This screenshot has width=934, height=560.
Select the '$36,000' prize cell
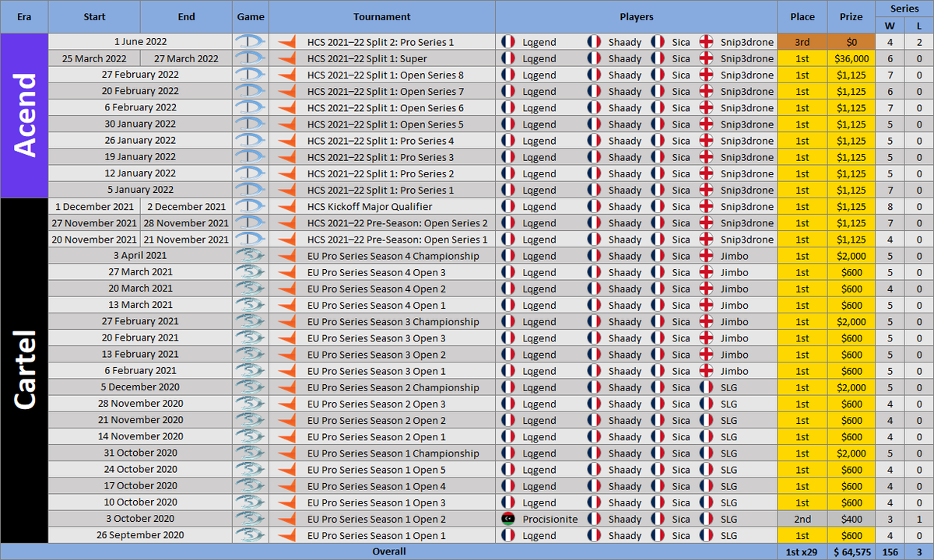point(851,58)
